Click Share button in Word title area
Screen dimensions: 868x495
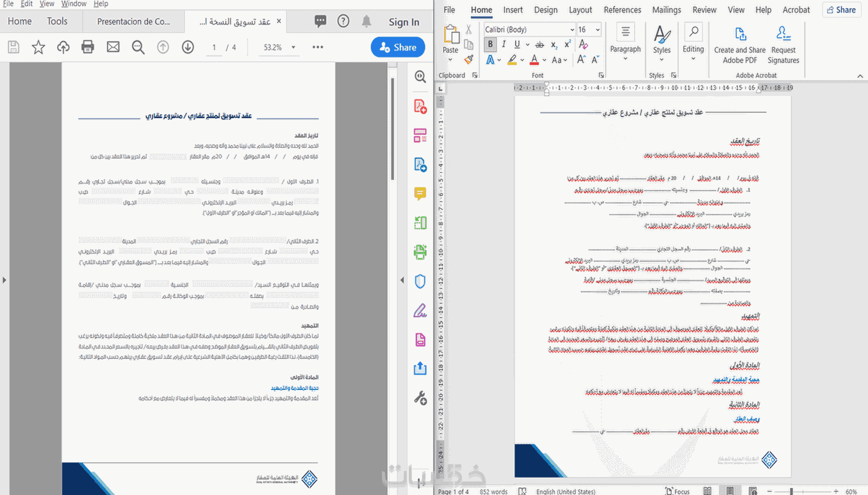click(x=841, y=10)
